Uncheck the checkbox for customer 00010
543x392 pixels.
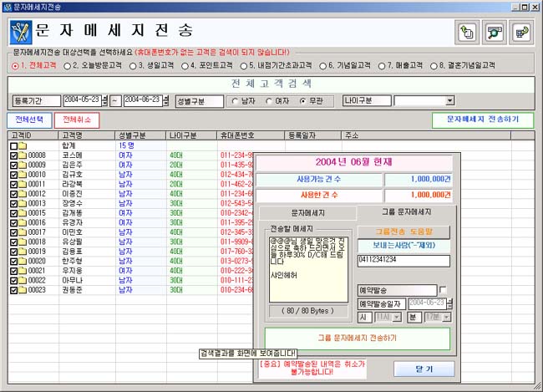13,175
